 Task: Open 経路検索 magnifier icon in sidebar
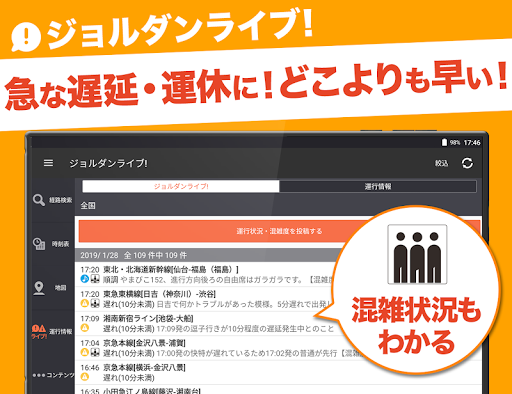[39, 200]
